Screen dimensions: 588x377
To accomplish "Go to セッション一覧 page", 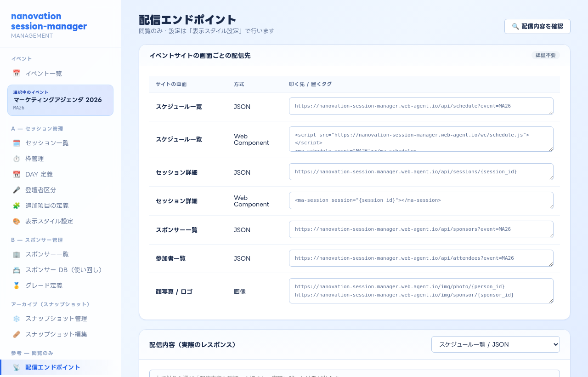I will [60, 143].
